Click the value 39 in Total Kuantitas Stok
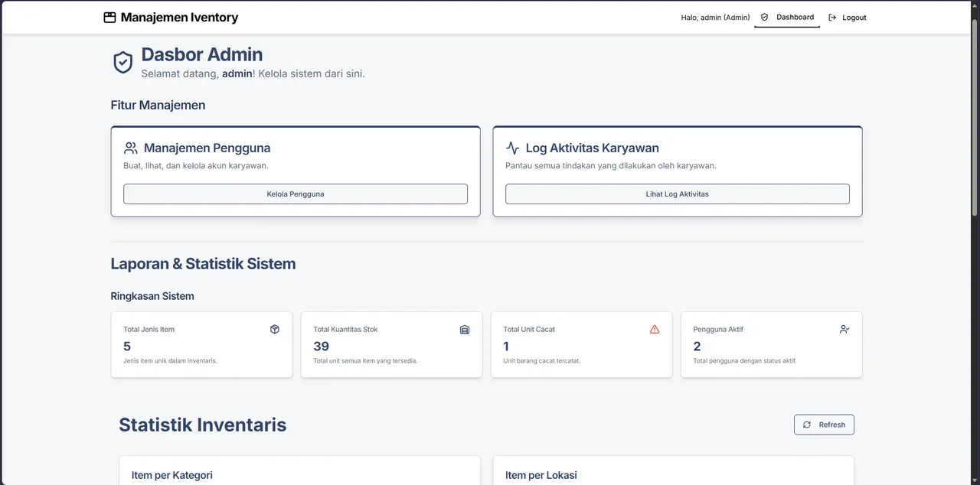 point(321,347)
